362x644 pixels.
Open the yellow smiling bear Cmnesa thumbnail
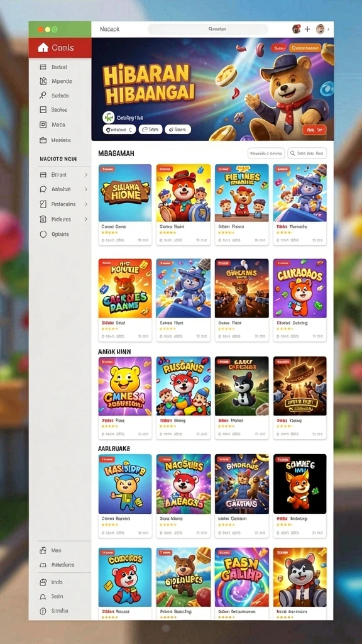[125, 386]
